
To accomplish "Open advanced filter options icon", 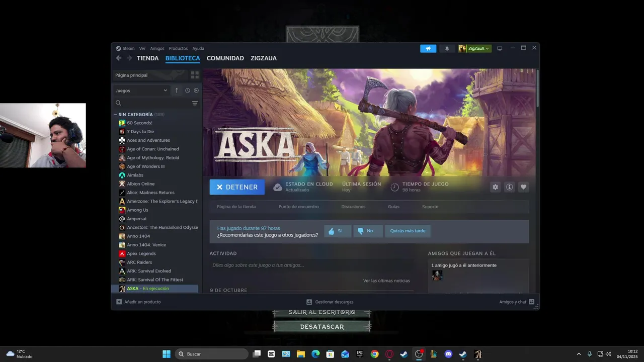I will [195, 103].
